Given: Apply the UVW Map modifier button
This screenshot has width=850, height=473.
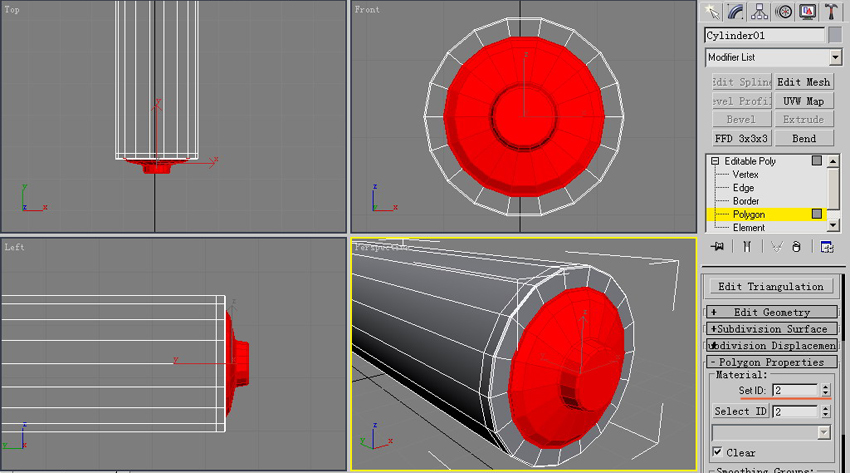Looking at the screenshot, I should [x=803, y=101].
